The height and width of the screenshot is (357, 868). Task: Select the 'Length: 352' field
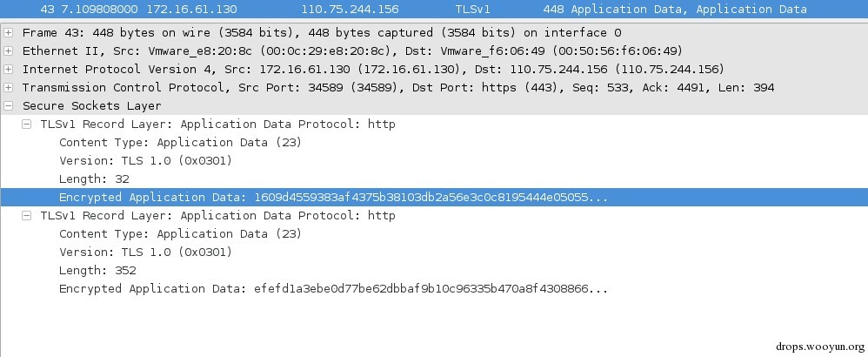pos(97,270)
